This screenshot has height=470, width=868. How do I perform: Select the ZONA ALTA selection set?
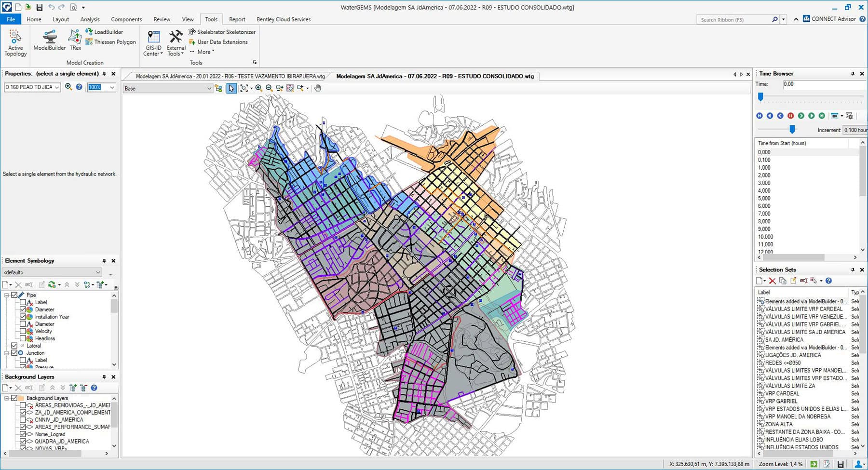tap(779, 424)
